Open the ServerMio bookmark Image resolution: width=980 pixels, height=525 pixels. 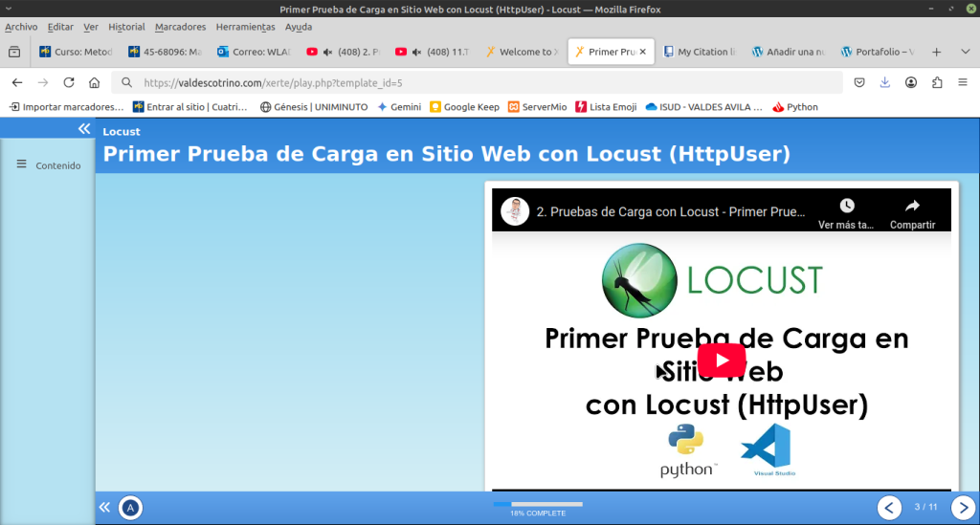click(x=538, y=107)
